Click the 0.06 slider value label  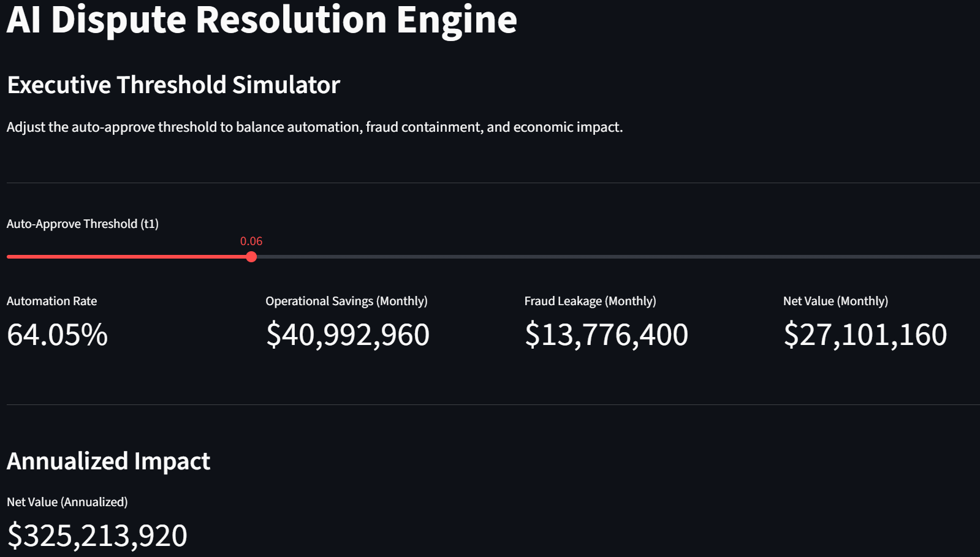tap(251, 241)
